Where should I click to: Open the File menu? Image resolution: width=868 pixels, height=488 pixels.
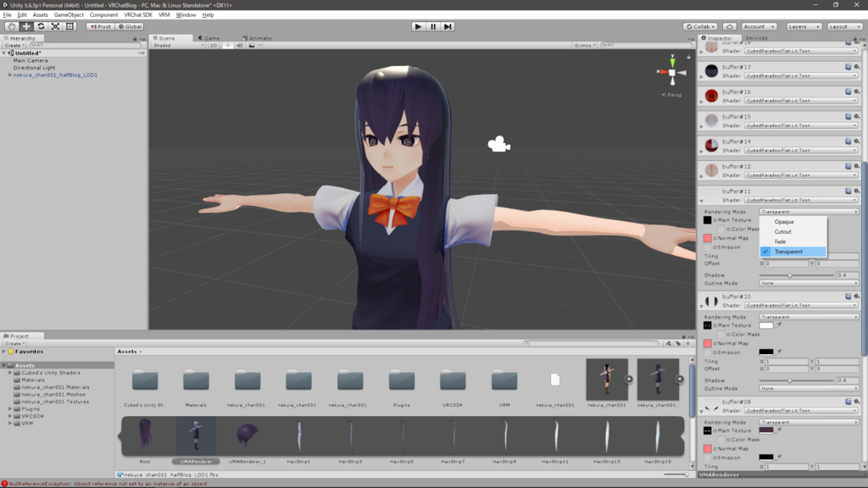(x=7, y=15)
